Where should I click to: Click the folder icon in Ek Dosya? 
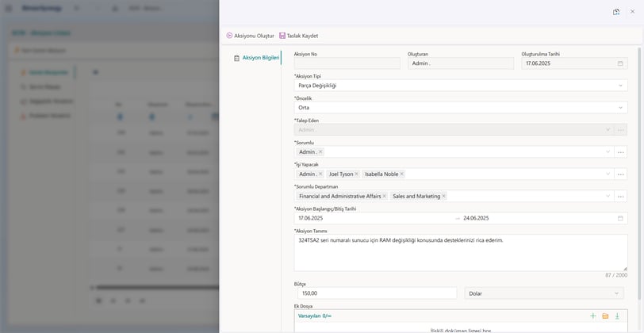point(605,316)
